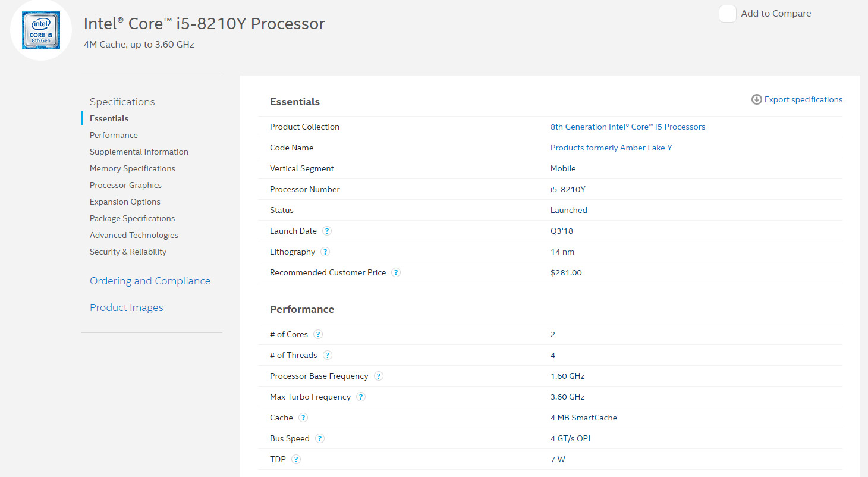Click the Add to Compare label
868x477 pixels.
click(x=776, y=14)
